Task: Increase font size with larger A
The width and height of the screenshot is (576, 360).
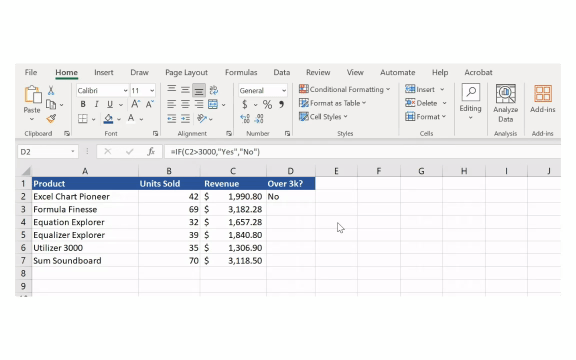Action: (135, 104)
